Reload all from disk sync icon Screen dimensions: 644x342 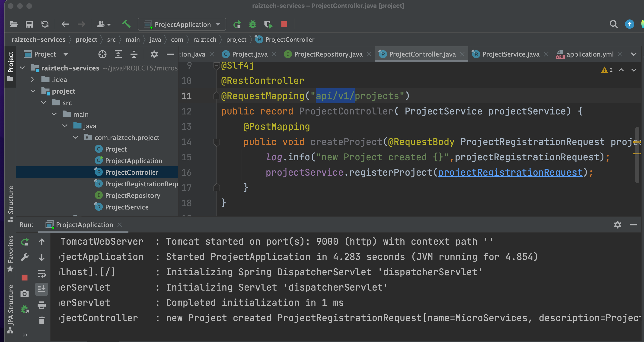coord(45,24)
